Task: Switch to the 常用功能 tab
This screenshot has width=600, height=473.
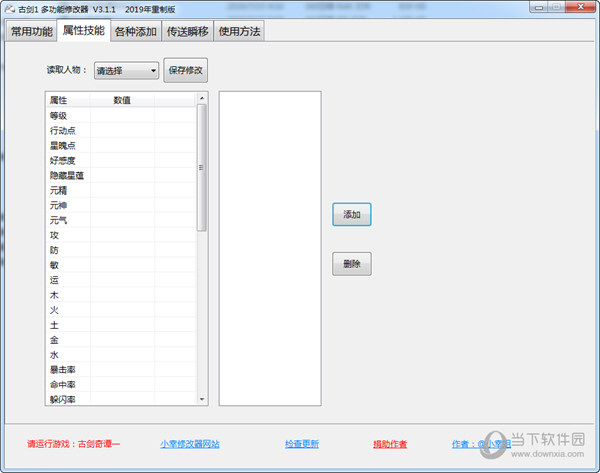Action: click(x=31, y=32)
